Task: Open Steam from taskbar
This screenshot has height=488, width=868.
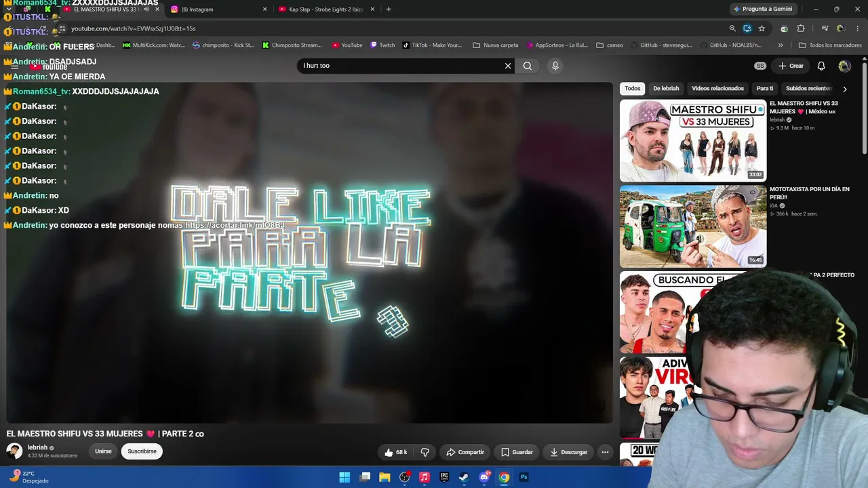Action: [x=464, y=477]
